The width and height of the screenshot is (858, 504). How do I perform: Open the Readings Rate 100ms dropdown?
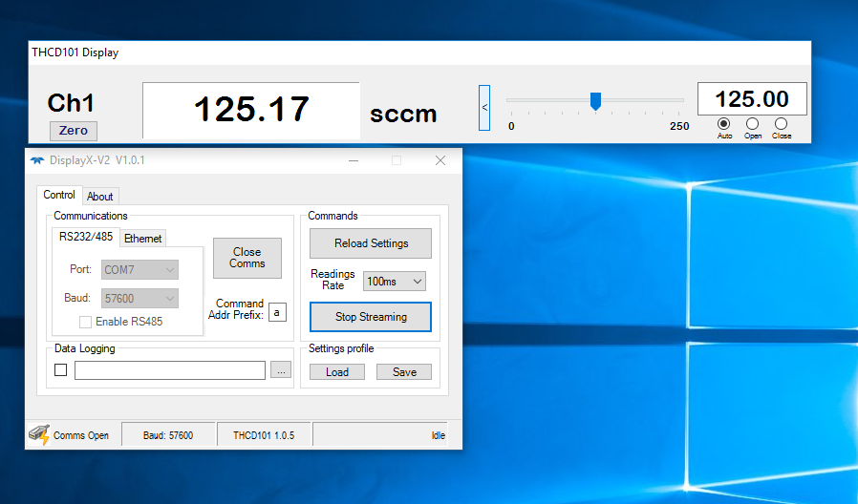click(394, 281)
